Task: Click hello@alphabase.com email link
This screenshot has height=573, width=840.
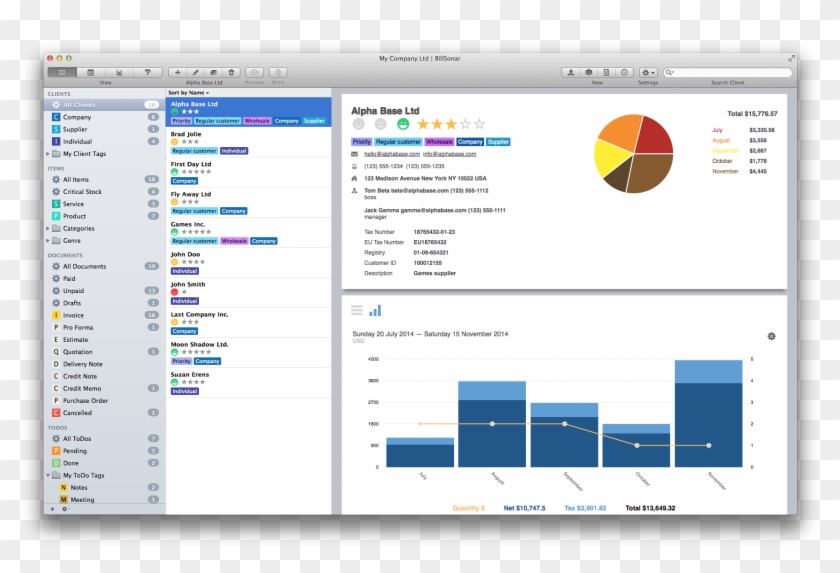Action: (x=390, y=154)
